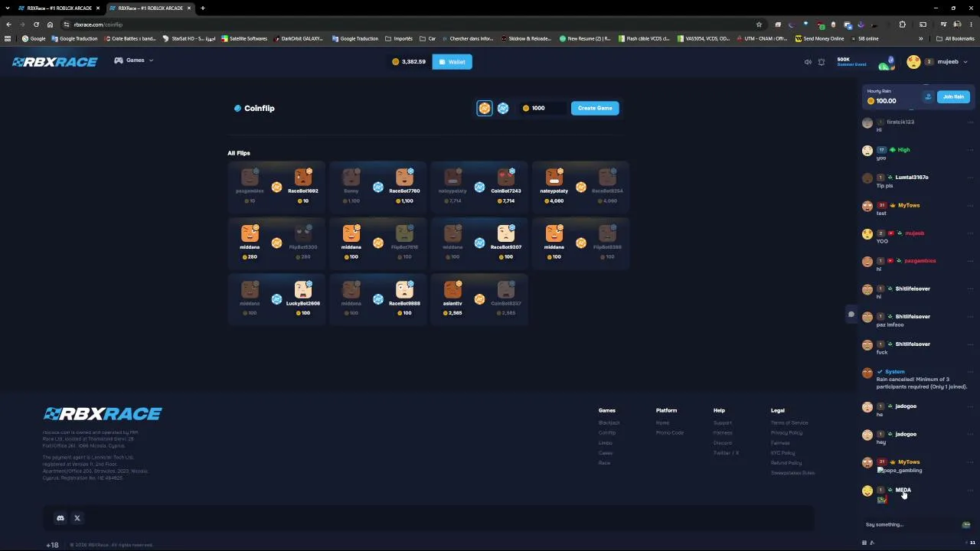This screenshot has width=980, height=551.
Task: Open chat rules grid icon
Action: 864,543
